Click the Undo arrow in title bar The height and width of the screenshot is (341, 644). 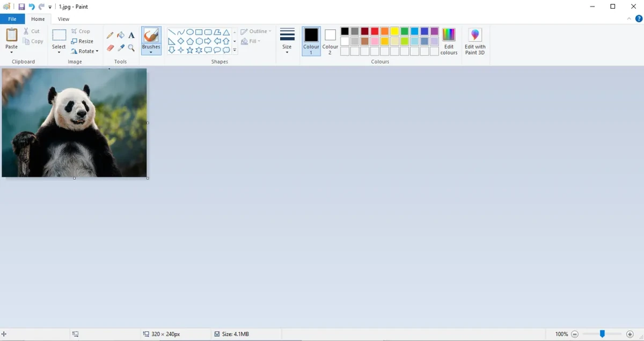point(32,7)
